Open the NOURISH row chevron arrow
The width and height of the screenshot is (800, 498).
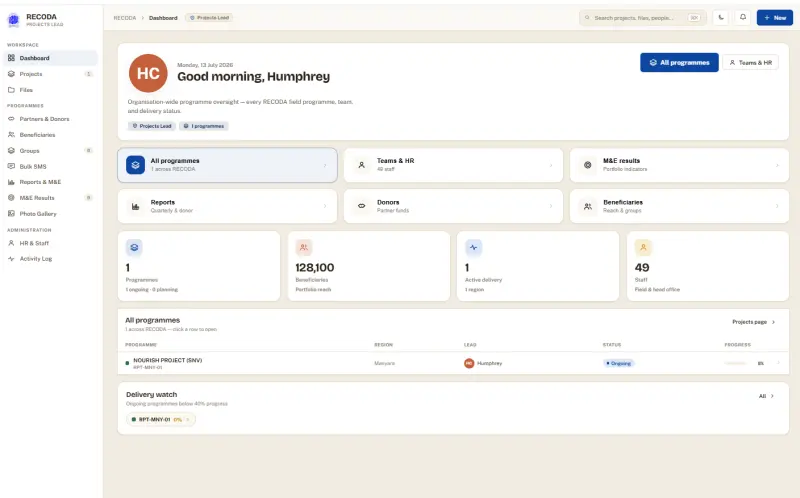pyautogui.click(x=779, y=363)
